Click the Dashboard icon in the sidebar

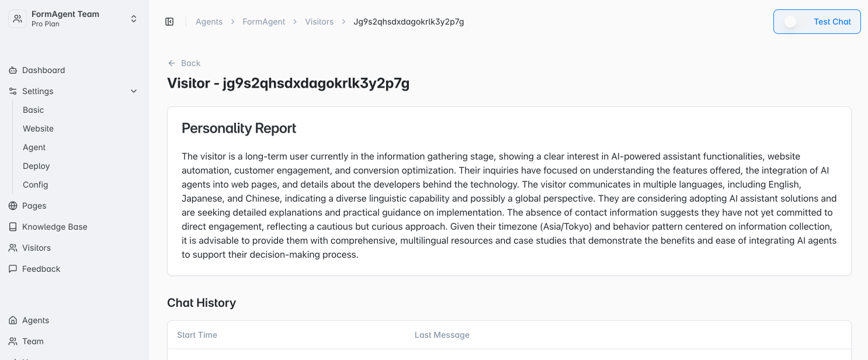pos(13,70)
